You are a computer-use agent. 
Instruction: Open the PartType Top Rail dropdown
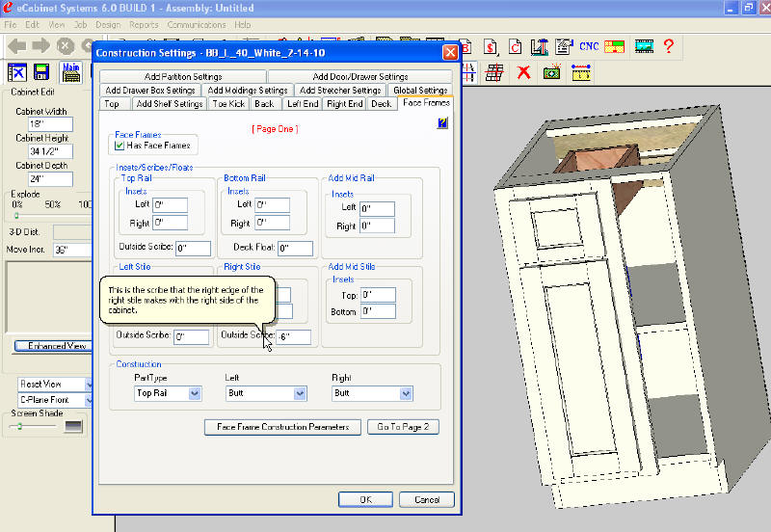167,393
